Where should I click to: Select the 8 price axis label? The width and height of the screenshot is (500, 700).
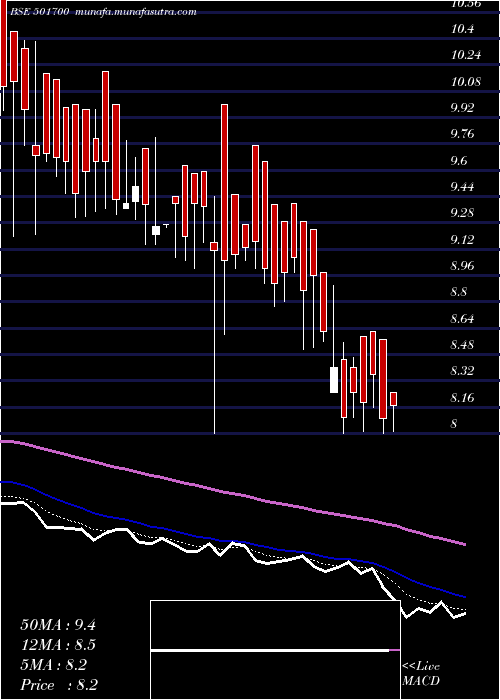point(454,424)
